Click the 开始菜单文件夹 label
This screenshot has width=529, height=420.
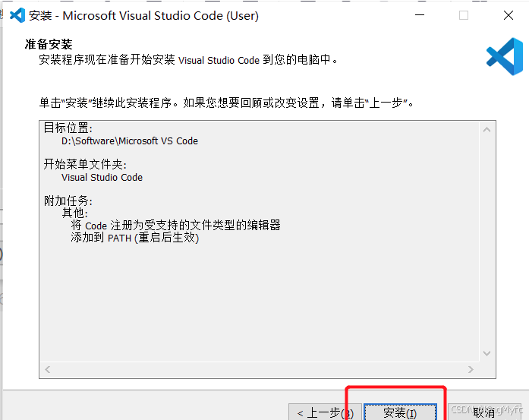[x=85, y=164]
